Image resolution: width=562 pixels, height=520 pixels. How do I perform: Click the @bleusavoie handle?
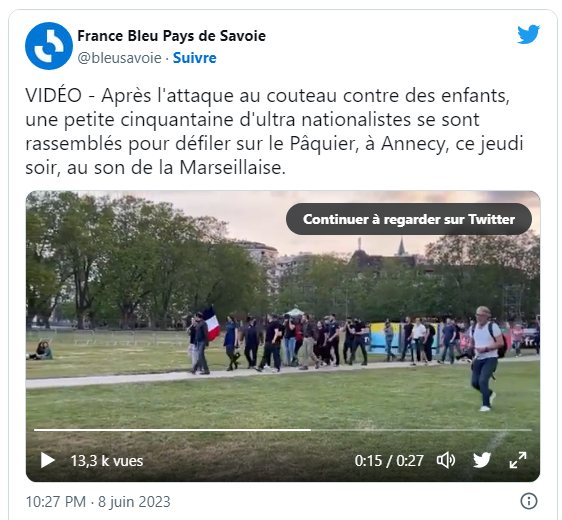coord(119,58)
